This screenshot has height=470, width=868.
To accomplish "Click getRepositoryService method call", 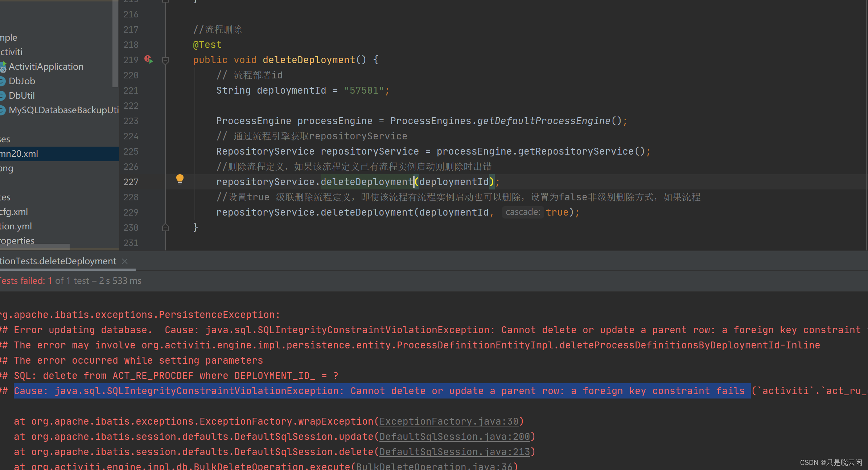I will click(576, 151).
